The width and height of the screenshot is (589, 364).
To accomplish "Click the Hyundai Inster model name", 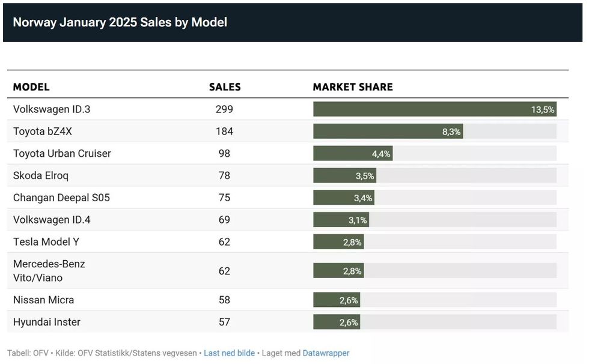I will point(47,322).
